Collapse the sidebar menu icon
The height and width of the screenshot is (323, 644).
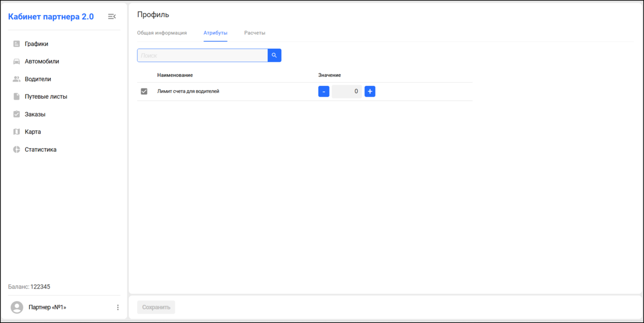(x=112, y=17)
